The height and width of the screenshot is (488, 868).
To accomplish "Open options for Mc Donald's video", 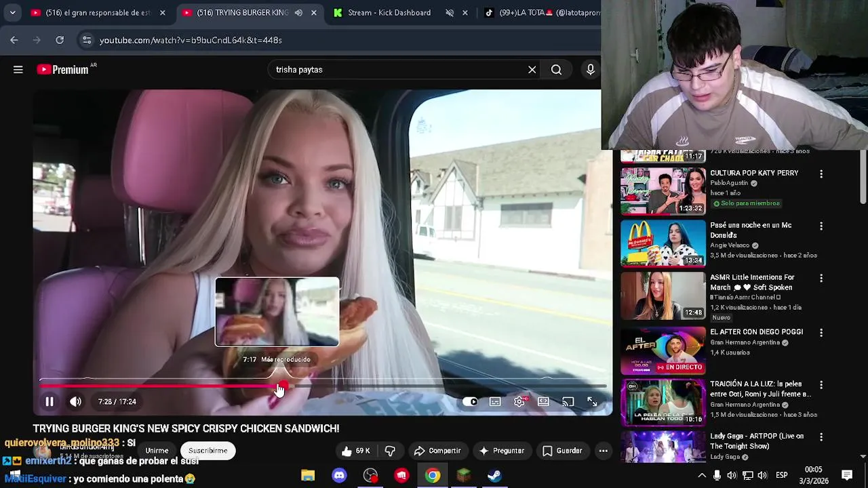I will coord(821,226).
